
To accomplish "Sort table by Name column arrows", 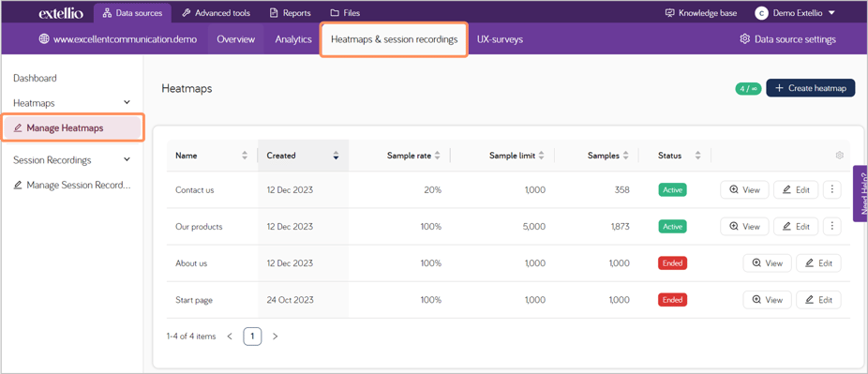I will point(245,156).
